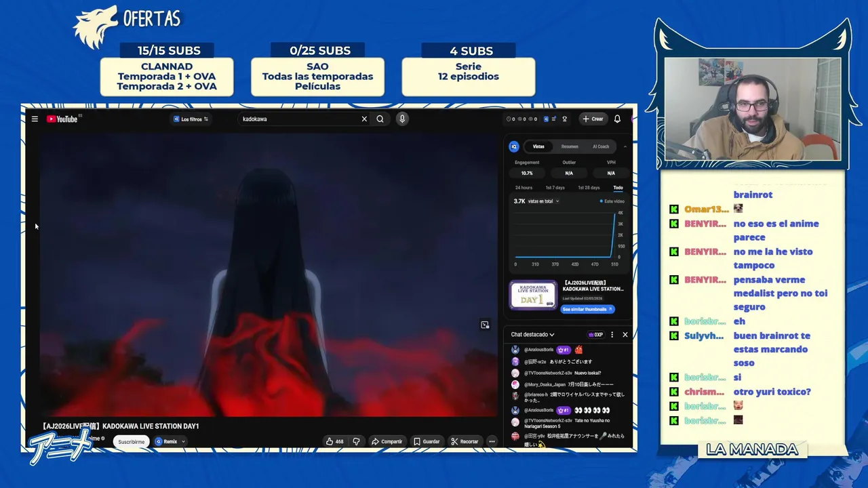The width and height of the screenshot is (868, 488).
Task: Switch to the Vistas tab
Action: [x=538, y=146]
